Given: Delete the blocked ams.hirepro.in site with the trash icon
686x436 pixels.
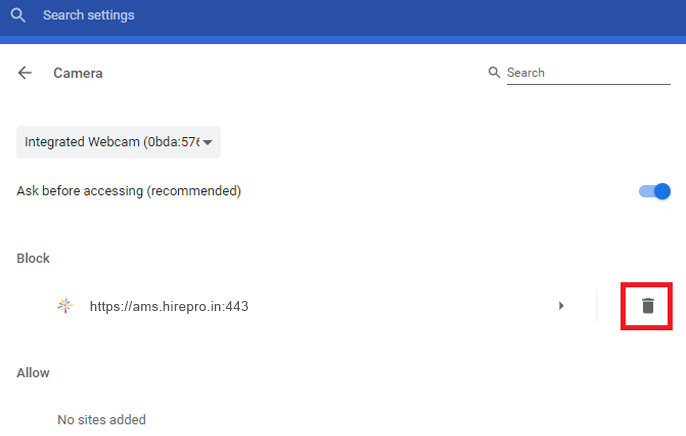Looking at the screenshot, I should (647, 306).
